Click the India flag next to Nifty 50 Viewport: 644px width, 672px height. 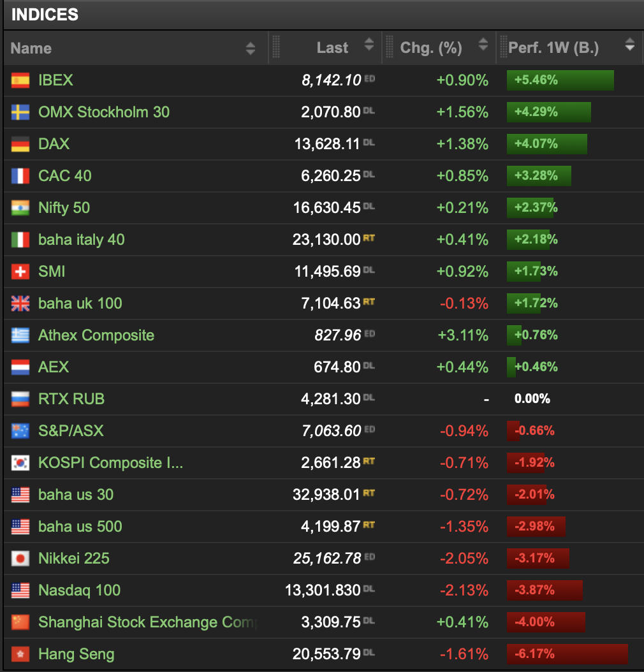coord(20,208)
